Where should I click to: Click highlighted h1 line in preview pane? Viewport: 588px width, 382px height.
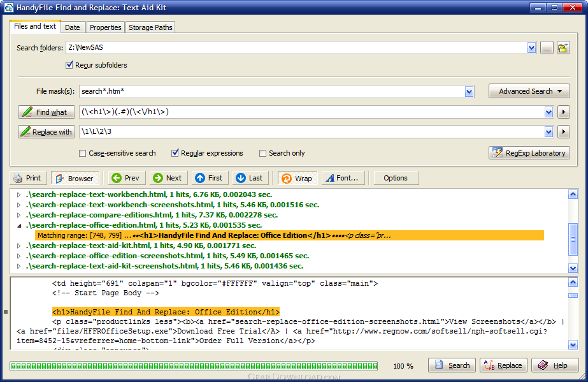coord(166,312)
